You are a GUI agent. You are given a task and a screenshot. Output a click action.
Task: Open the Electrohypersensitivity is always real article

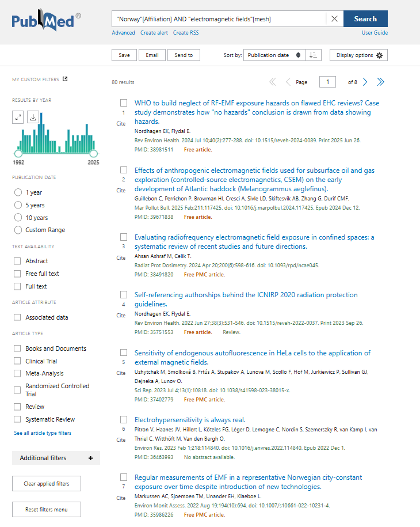click(x=189, y=420)
